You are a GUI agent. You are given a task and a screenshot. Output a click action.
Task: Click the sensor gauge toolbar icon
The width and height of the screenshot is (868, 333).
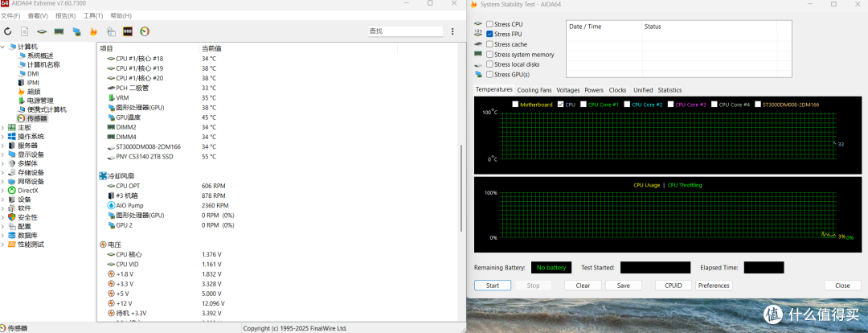145,31
